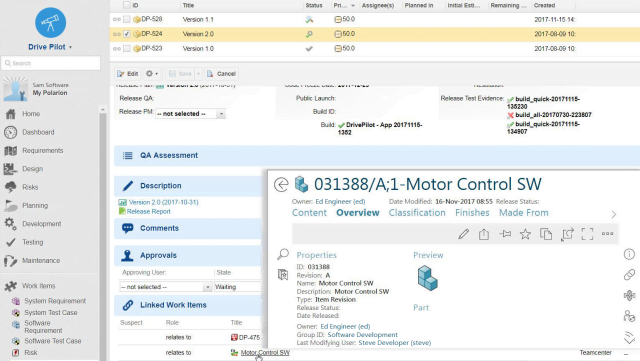The width and height of the screenshot is (640, 361).
Task: Check the DP-528 row checkbox
Action: point(127,19)
